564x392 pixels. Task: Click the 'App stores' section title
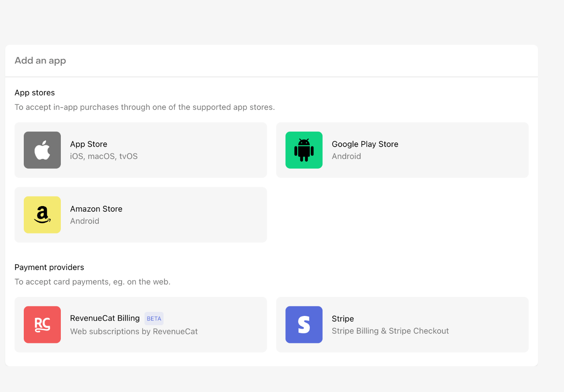(x=35, y=93)
